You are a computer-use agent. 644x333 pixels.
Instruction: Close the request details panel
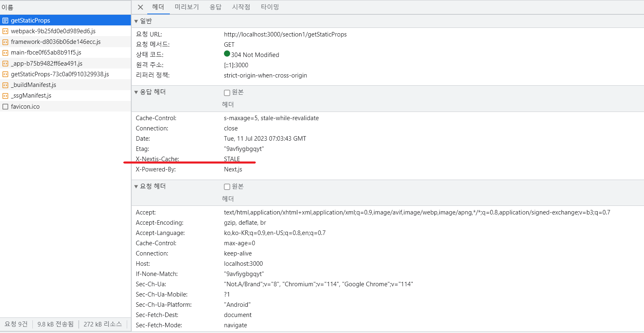[140, 7]
